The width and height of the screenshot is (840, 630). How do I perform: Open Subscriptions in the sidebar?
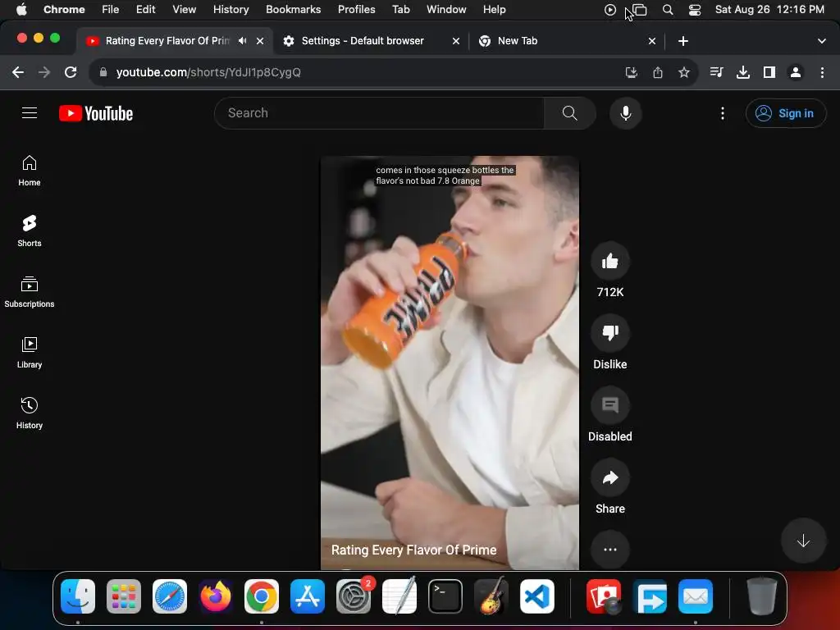tap(30, 292)
